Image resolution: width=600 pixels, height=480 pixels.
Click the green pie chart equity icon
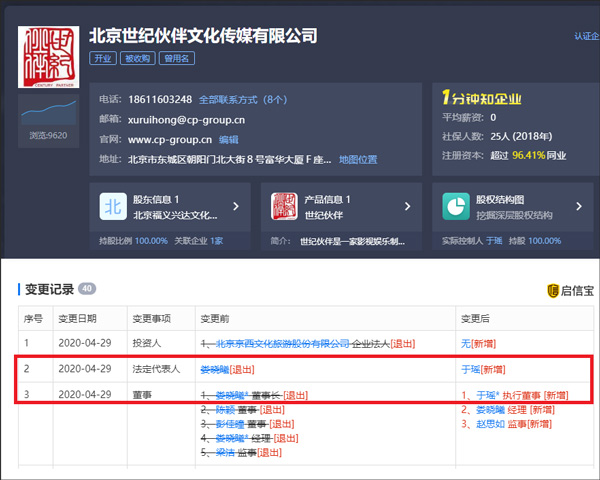point(456,206)
